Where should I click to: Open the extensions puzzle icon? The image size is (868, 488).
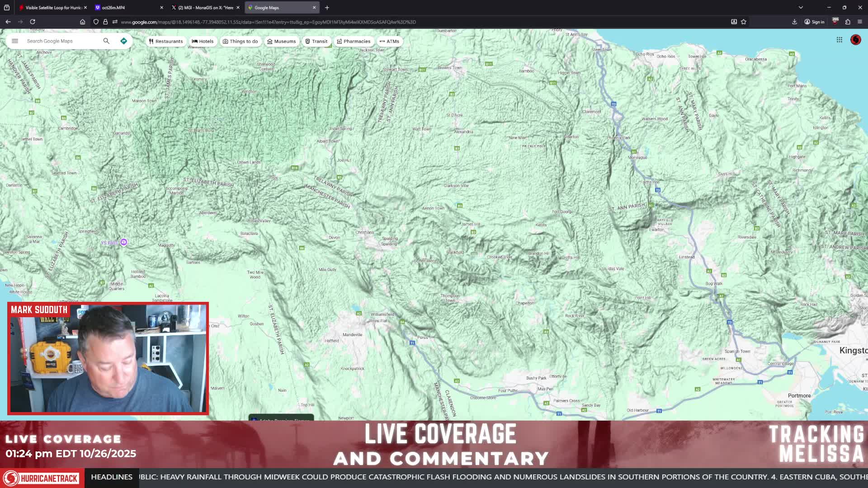[848, 22]
